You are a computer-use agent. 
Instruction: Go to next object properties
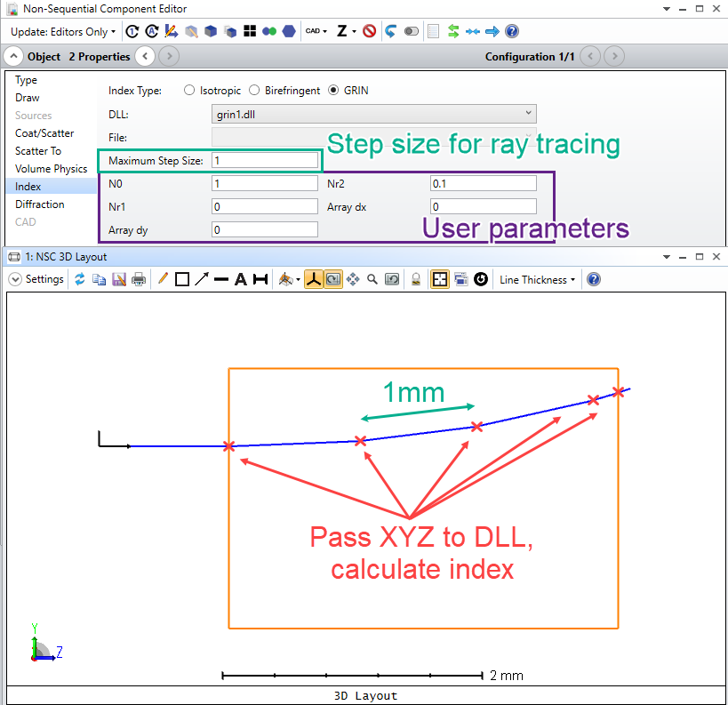tap(169, 56)
